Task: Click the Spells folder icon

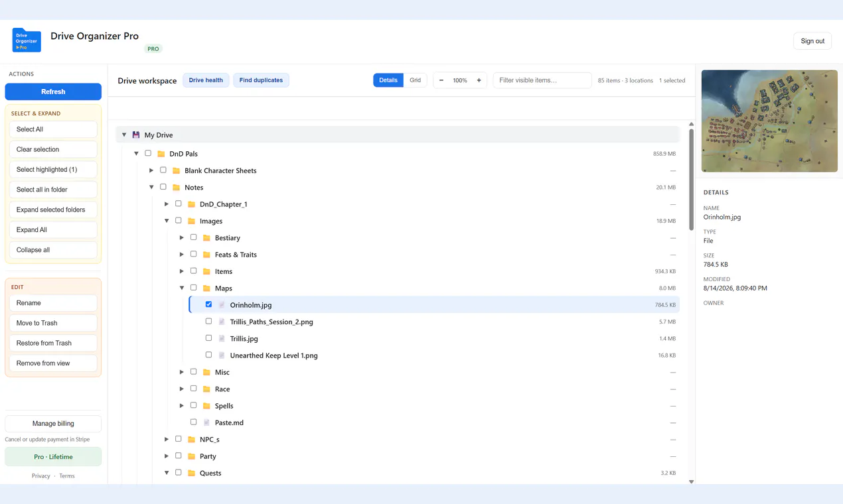Action: coord(206,406)
